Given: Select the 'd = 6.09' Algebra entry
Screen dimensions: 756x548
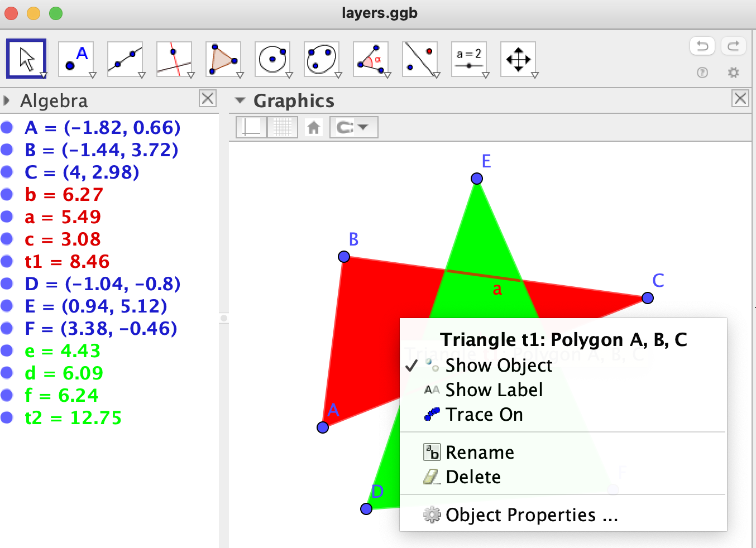Looking at the screenshot, I should click(x=64, y=373).
